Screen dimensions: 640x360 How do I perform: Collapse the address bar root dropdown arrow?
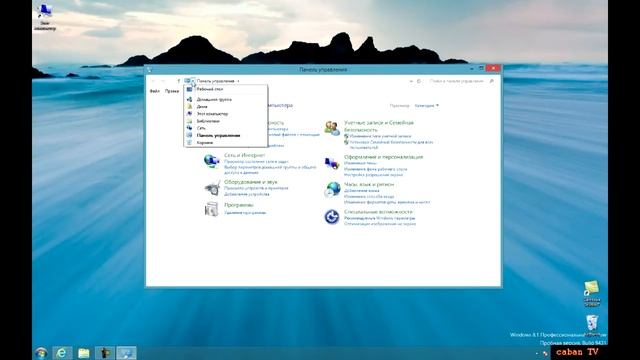193,81
